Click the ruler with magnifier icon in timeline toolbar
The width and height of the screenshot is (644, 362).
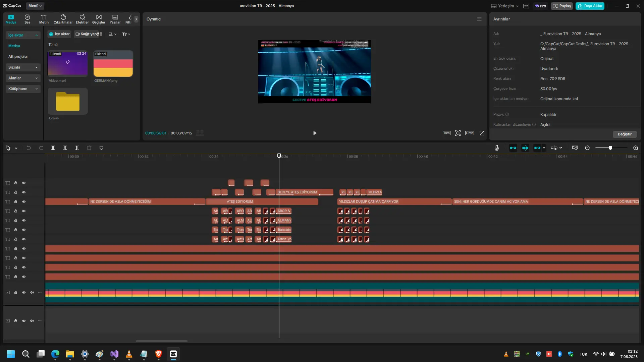575,148
